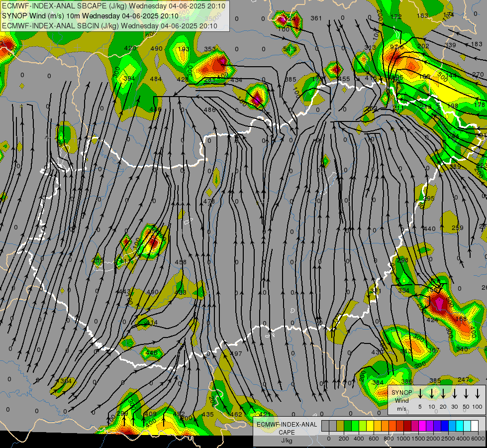487x448 pixels.
Task: Click the map value '486'
Action: coord(209,110)
